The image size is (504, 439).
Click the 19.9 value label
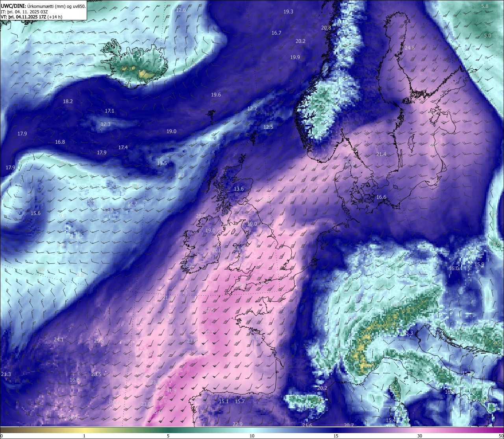(295, 57)
